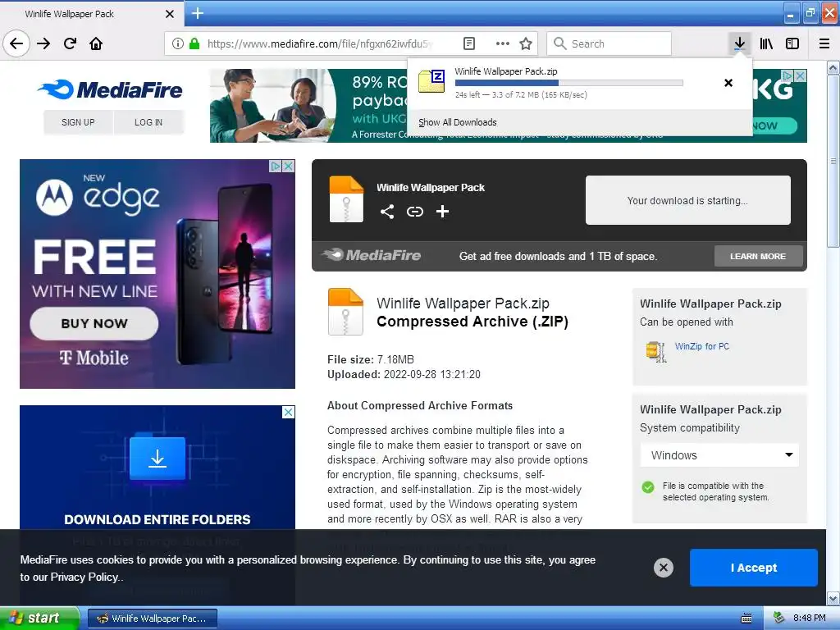Click the SIGN UP button

point(78,122)
